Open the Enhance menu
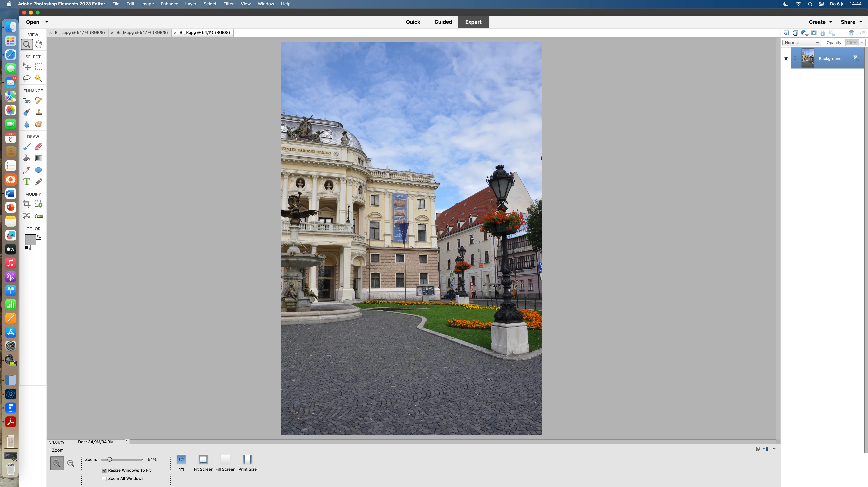 click(169, 4)
